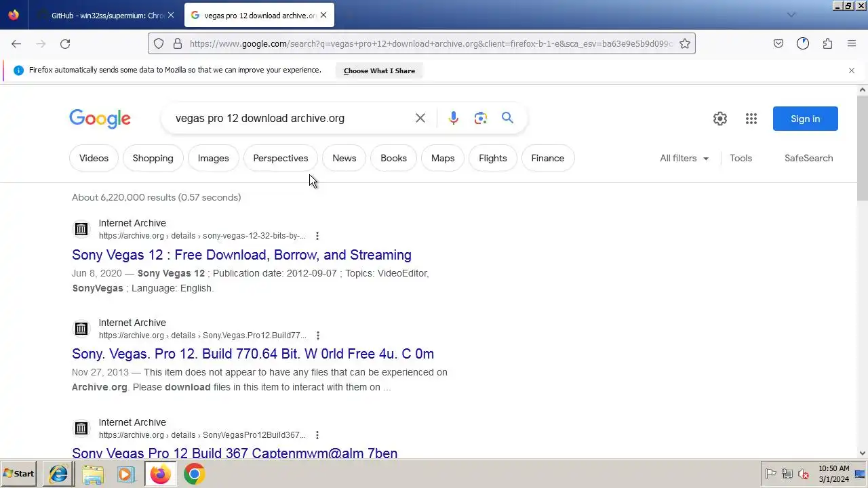Start voice search via microphone icon
Image resolution: width=868 pixels, height=488 pixels.
[x=454, y=118]
